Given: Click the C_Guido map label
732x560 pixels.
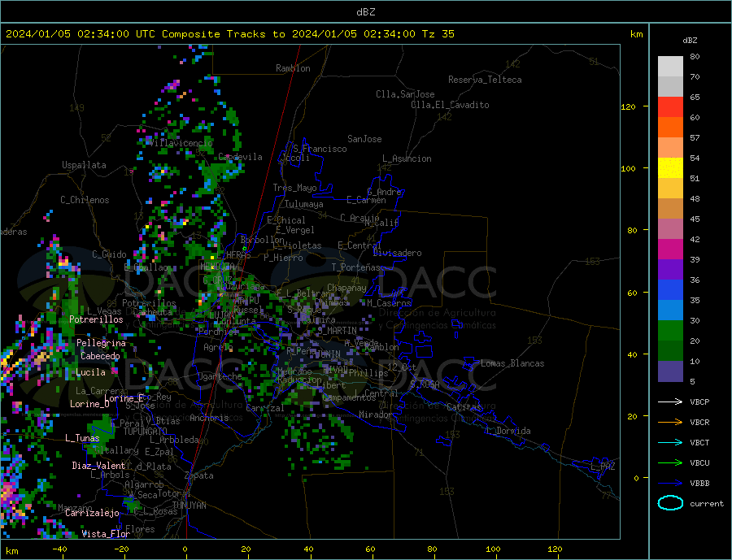Looking at the screenshot, I should point(109,254).
